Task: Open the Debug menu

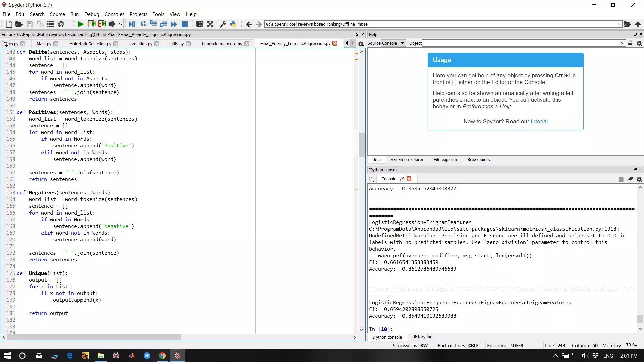Action: coord(92,14)
